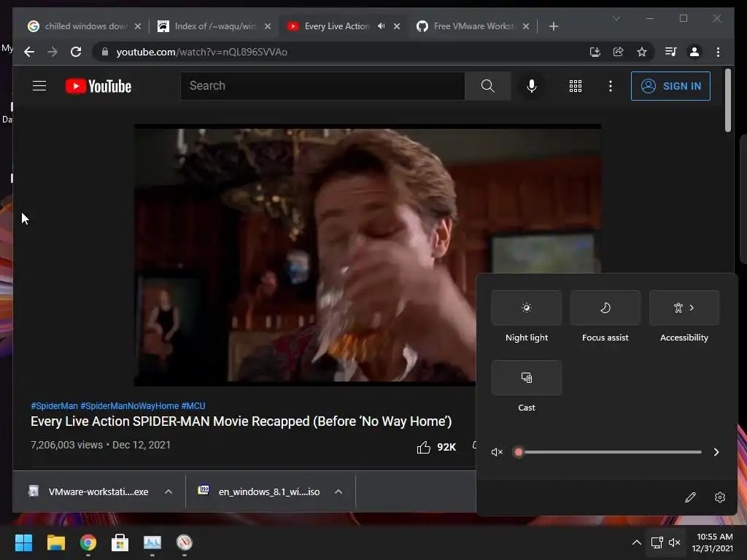Toggle Night light quick setting
The width and height of the screenshot is (747, 560).
click(527, 308)
